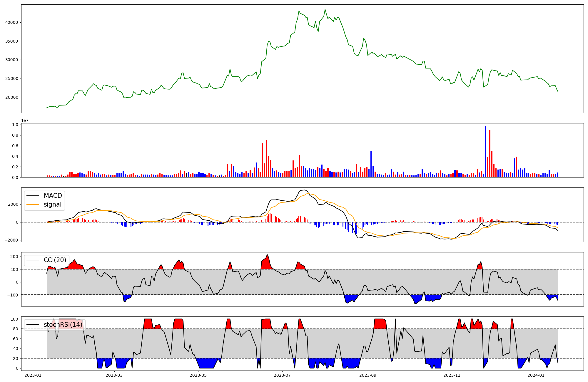588x382 pixels.
Task: Click the −2000 MACD axis label
Action: click(11, 240)
